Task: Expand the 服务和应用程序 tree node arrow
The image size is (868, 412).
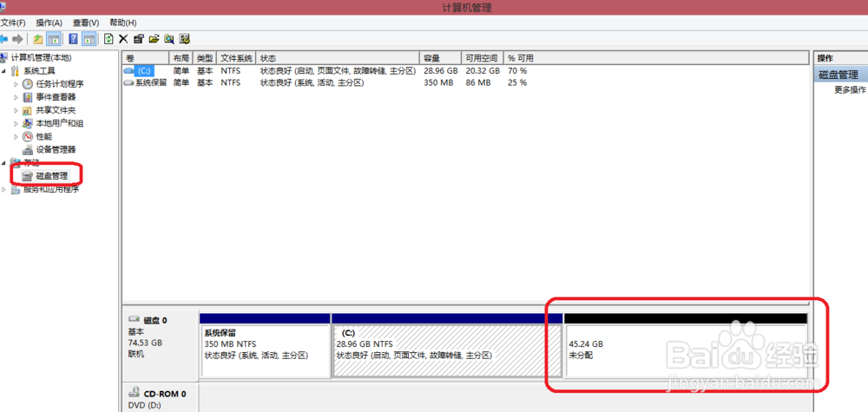Action: [3, 190]
